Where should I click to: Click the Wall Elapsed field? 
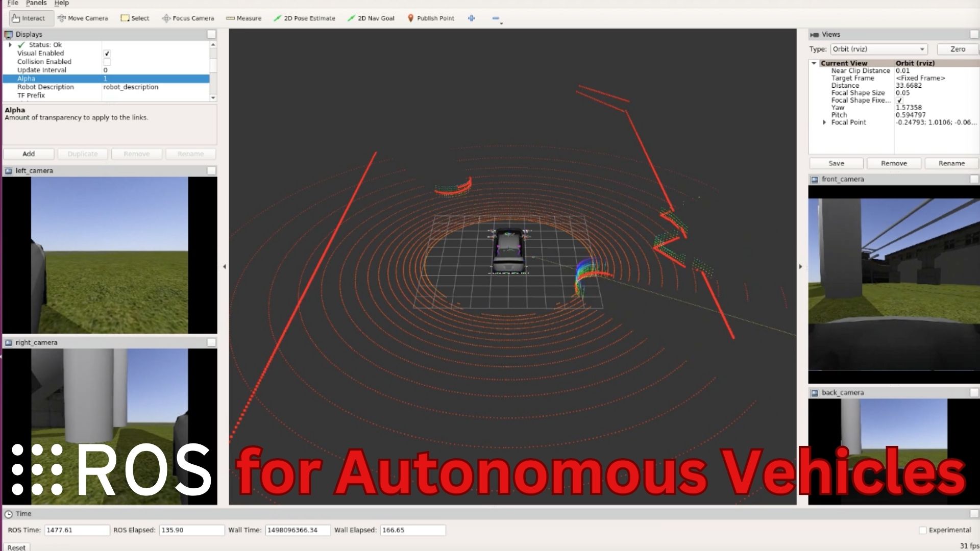point(413,531)
